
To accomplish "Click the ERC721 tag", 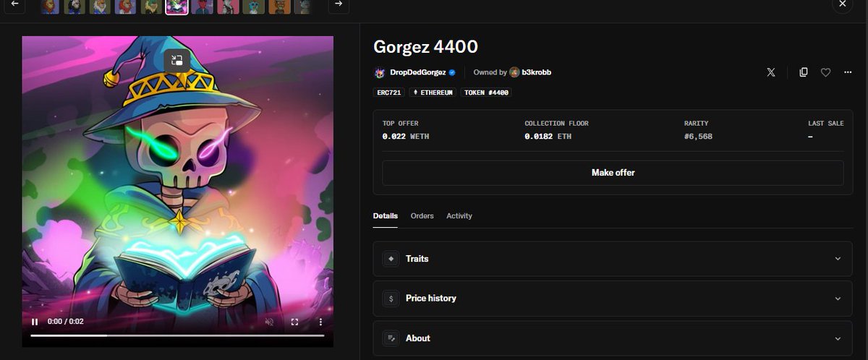I will point(389,93).
